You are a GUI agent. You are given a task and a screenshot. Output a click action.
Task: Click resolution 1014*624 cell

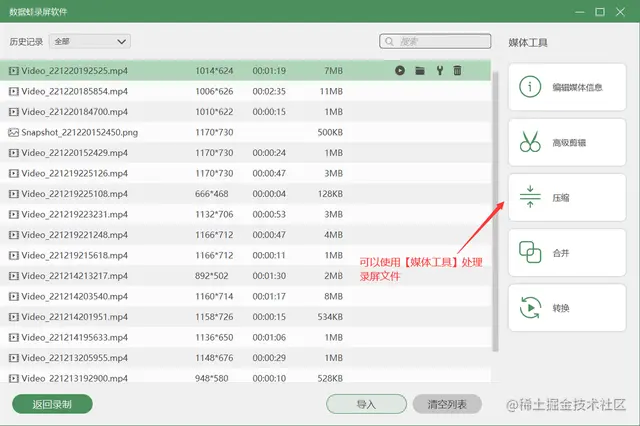(214, 71)
